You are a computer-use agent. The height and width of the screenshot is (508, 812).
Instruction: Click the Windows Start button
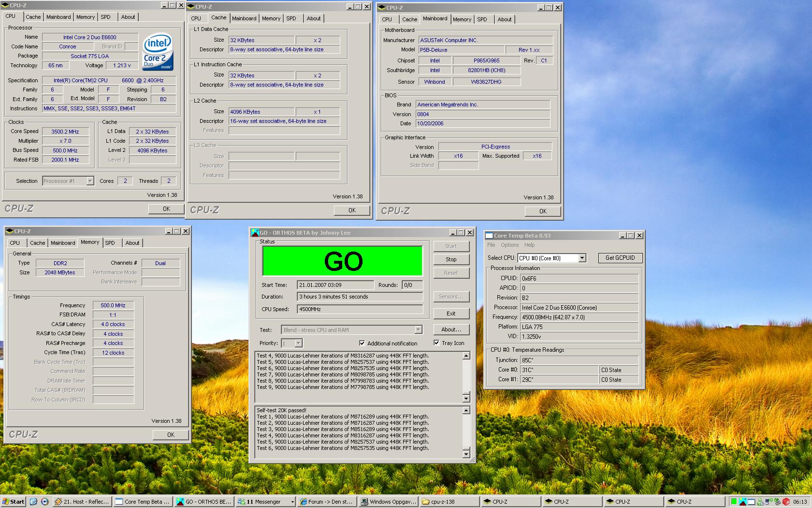13,502
